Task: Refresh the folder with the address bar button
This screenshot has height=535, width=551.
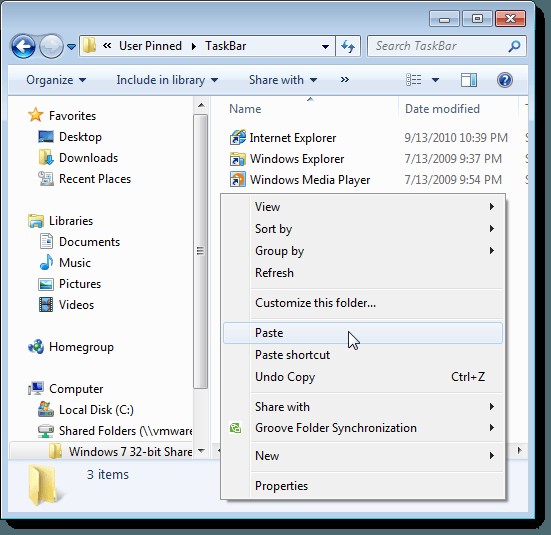Action: 348,46
